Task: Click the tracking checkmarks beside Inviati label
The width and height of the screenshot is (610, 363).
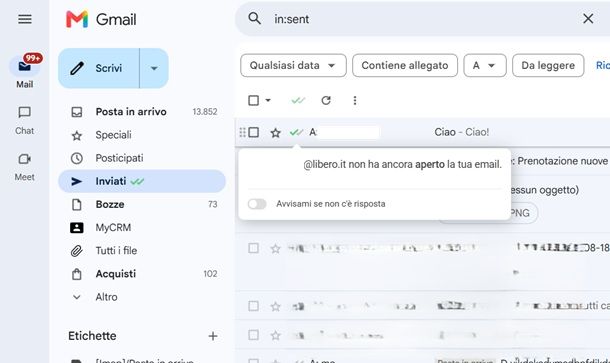Action: pos(137,181)
